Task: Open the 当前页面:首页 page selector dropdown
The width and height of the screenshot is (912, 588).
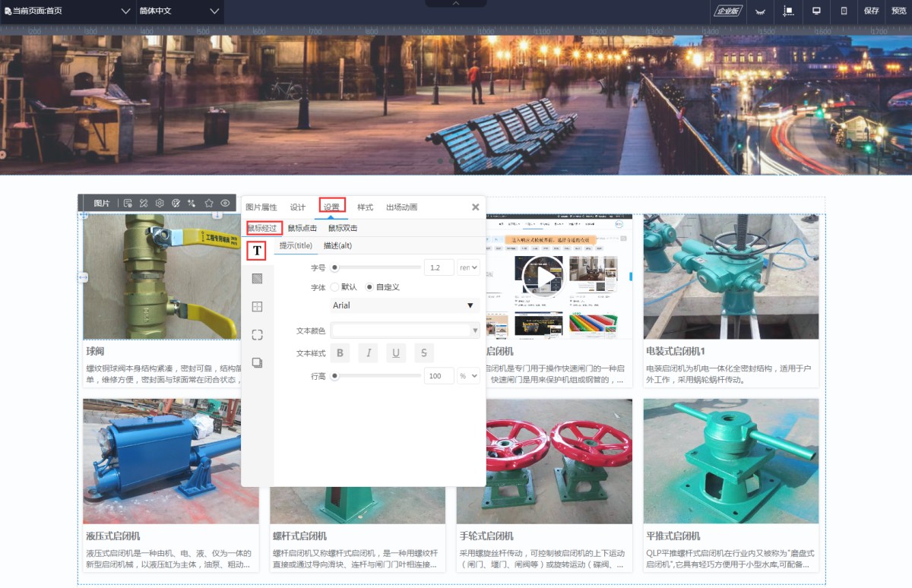Action: click(x=68, y=11)
